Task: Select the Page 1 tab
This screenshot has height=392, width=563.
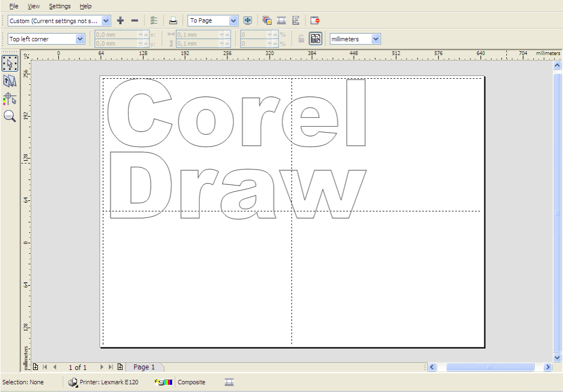Action: pyautogui.click(x=144, y=367)
